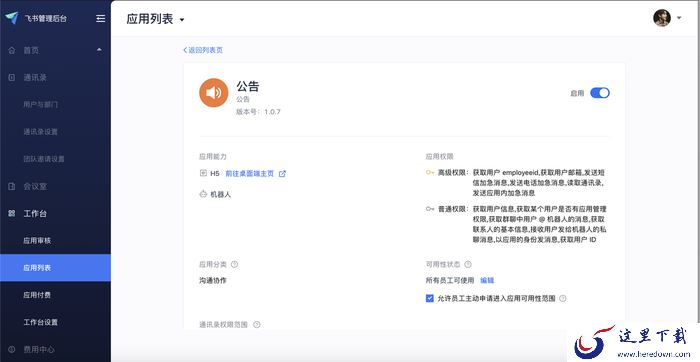
Task: Select 应用列表 in the sidebar
Action: point(55,268)
